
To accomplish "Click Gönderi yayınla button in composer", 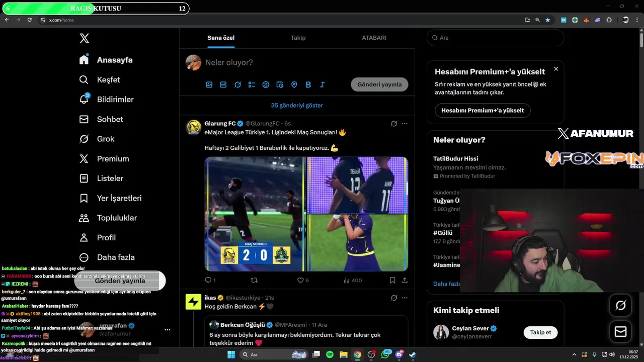I will [x=379, y=84].
